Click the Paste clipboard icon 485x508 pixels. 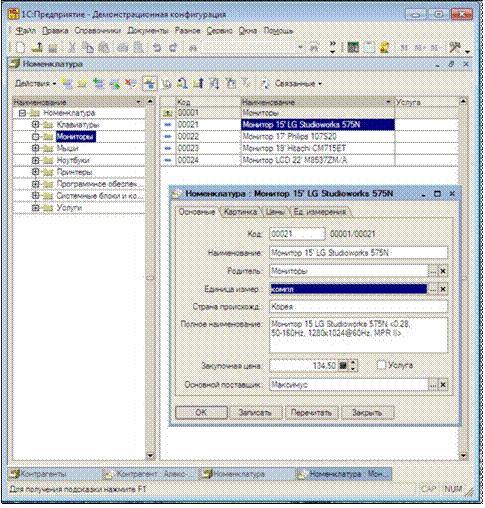[104, 48]
